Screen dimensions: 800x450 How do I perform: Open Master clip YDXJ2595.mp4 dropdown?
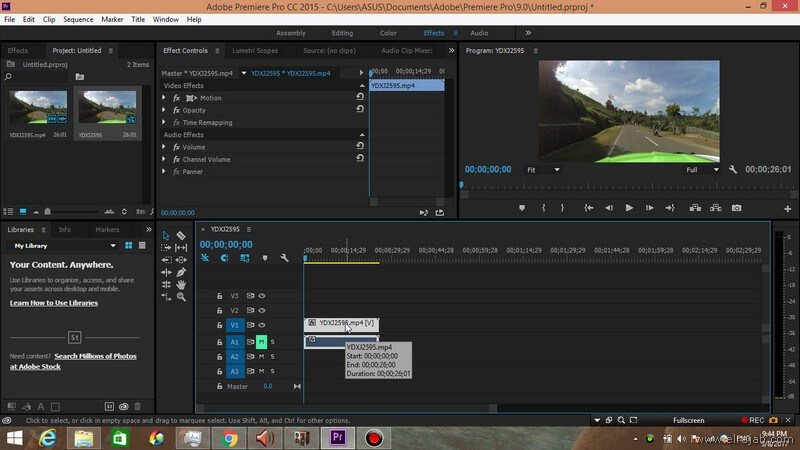(x=244, y=73)
